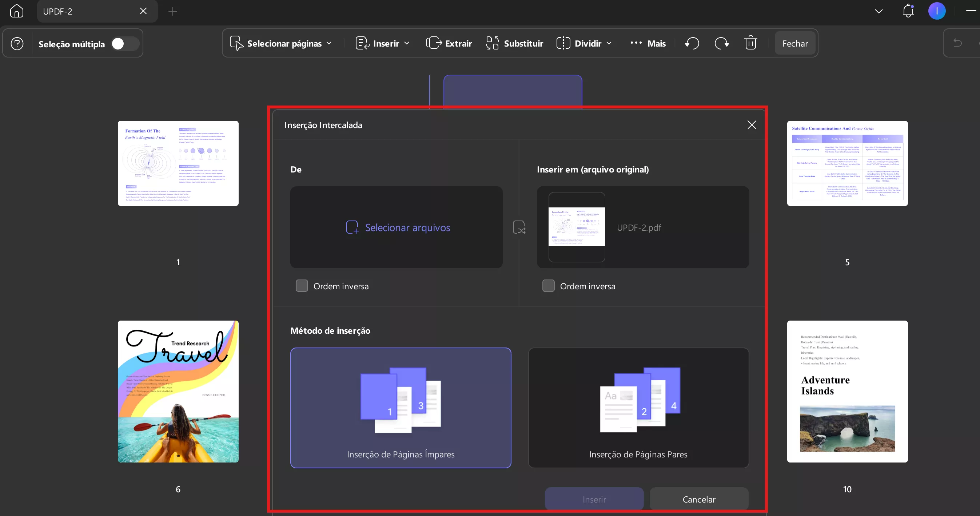980x516 pixels.
Task: Check Ordem inversa under De
Action: click(302, 286)
